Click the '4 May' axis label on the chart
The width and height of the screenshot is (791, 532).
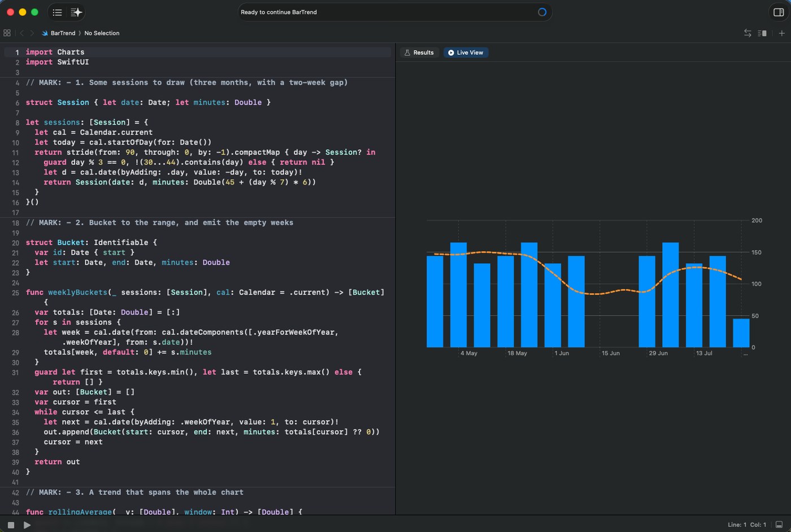click(x=468, y=354)
